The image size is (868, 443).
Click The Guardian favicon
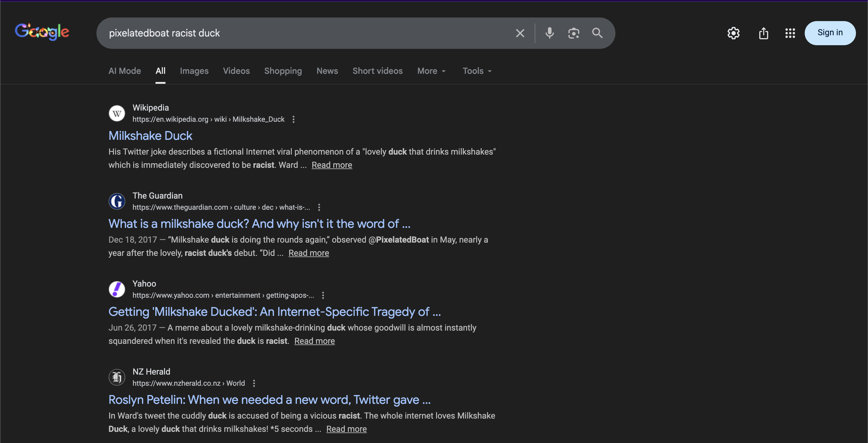click(117, 201)
